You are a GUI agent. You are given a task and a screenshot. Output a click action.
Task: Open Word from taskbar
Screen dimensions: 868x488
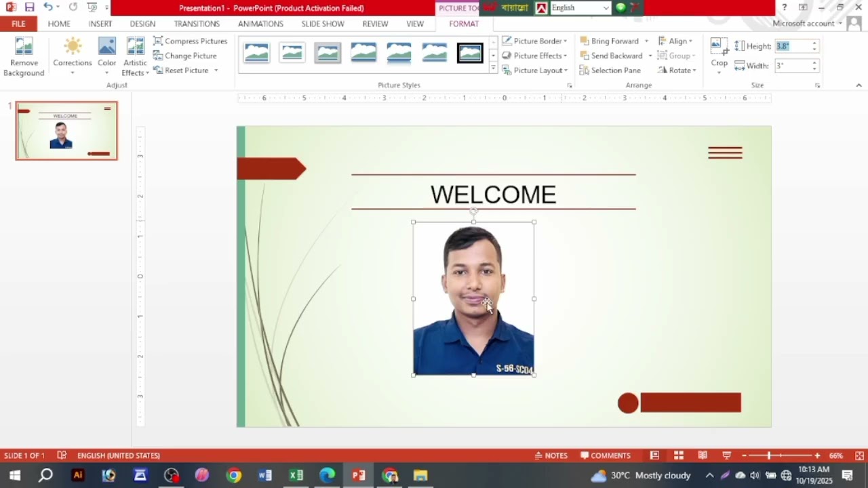coord(264,475)
